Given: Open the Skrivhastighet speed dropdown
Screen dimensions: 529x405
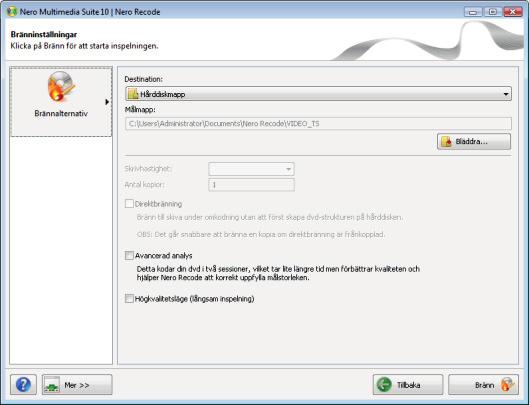Looking at the screenshot, I should tap(251, 169).
